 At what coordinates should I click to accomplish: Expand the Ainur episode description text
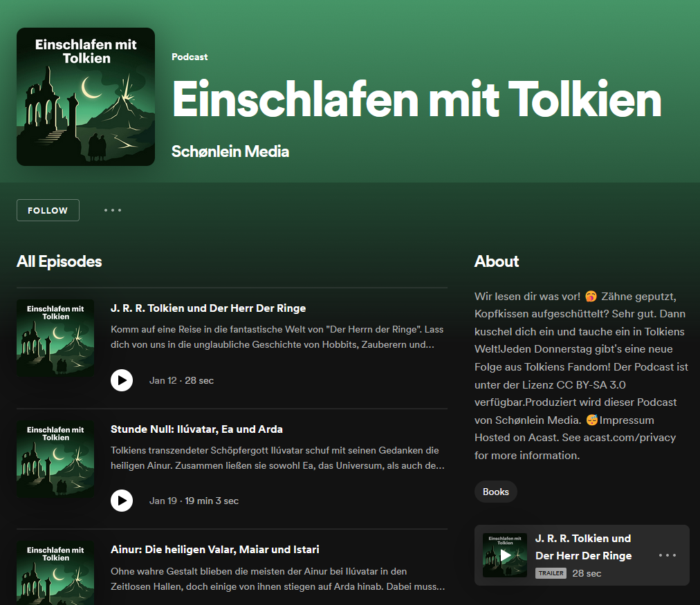click(x=277, y=579)
